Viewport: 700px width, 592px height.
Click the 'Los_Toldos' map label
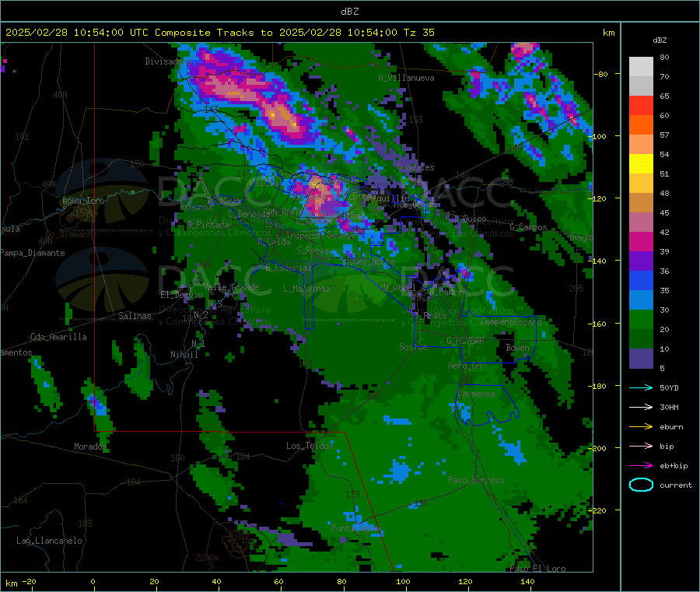click(x=310, y=446)
